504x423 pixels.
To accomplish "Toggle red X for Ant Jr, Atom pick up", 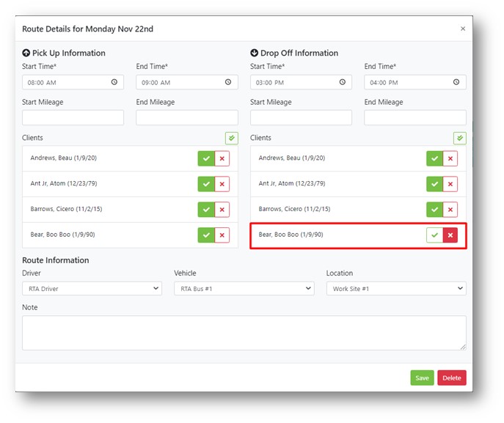I will click(222, 184).
